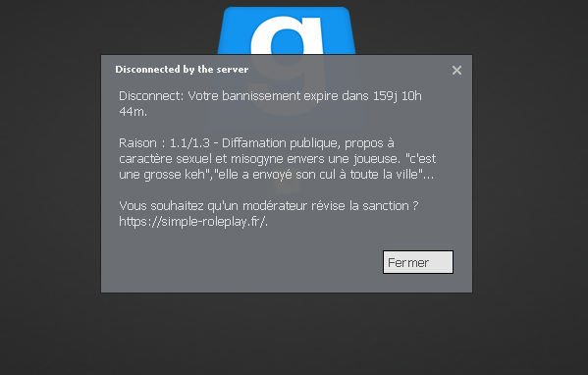The width and height of the screenshot is (588, 375).
Task: Click the empty dialog area left of Fermer
Action: [240, 262]
